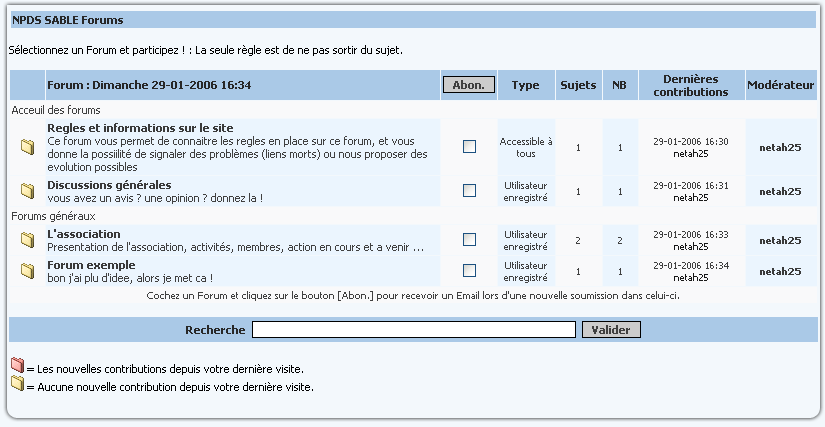
Task: Click the yellow no-new-contributions legend icon
Action: 16,384
